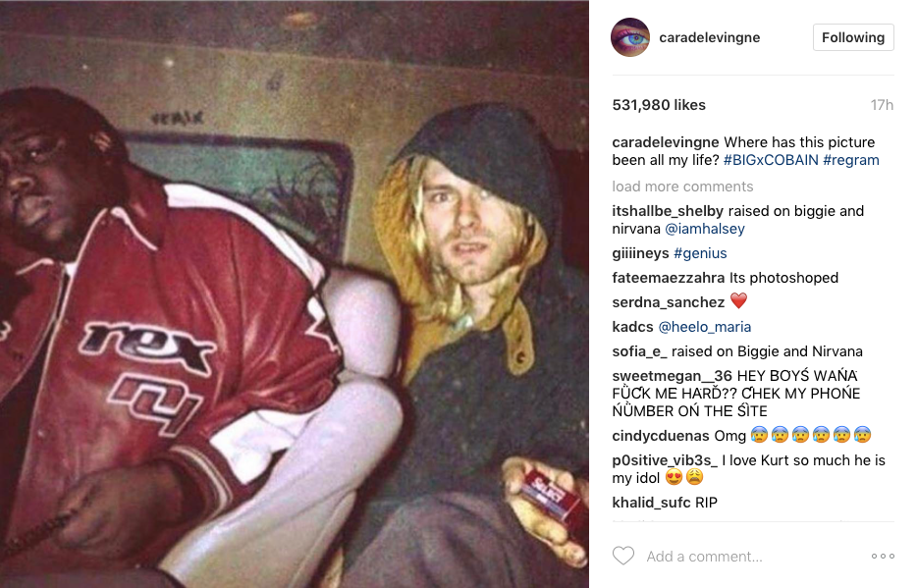Visit p0sitive_vib3s_ profile
This screenshot has width=917, height=588.
(665, 460)
